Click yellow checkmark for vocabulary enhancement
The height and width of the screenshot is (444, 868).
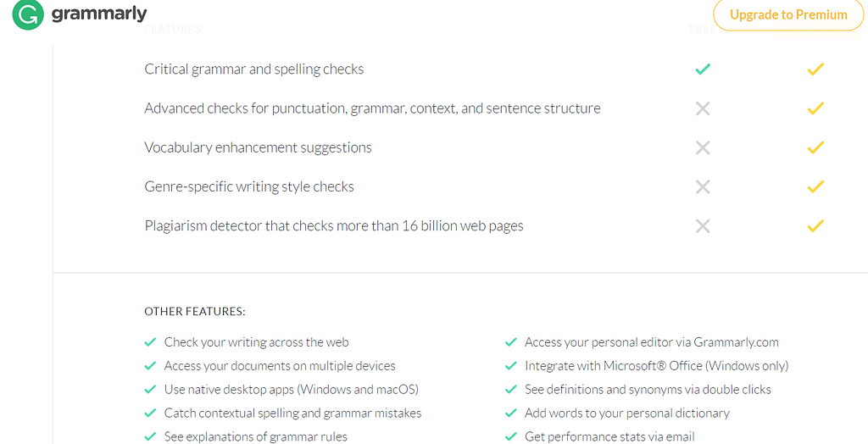pos(815,147)
